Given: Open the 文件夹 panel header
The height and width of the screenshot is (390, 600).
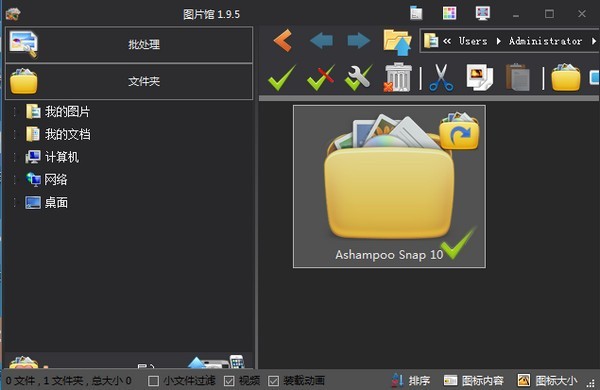Looking at the screenshot, I should coord(129,82).
